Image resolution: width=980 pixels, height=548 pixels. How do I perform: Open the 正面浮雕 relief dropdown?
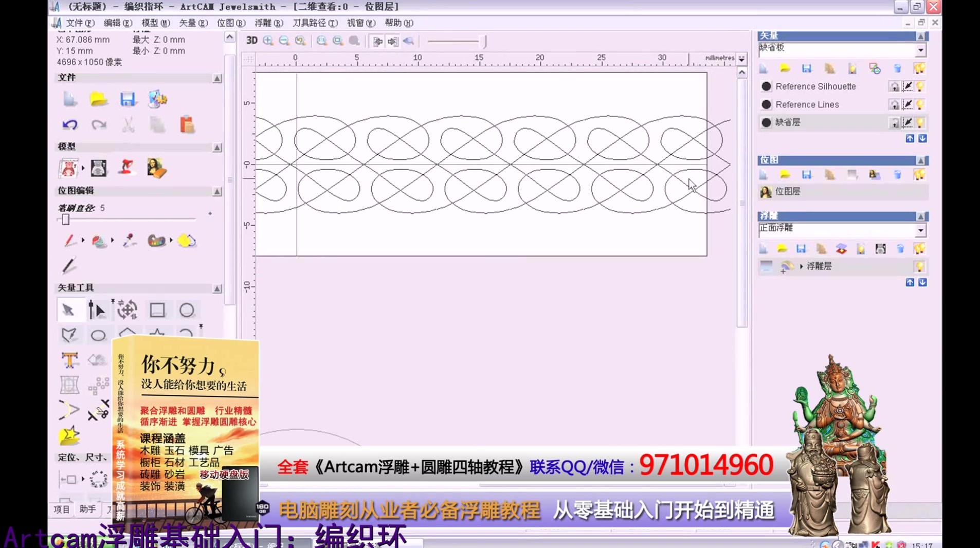(x=920, y=230)
